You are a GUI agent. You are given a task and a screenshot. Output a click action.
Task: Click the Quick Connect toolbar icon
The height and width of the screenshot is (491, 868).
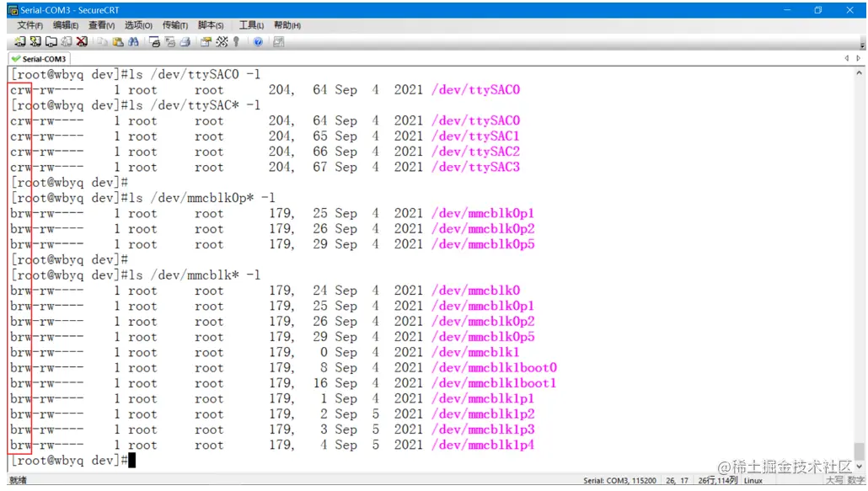35,42
